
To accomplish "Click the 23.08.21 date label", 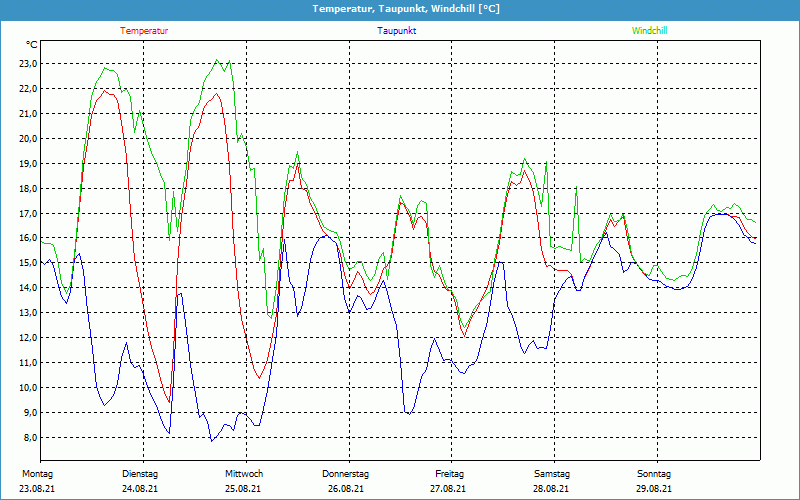I will (37, 489).
